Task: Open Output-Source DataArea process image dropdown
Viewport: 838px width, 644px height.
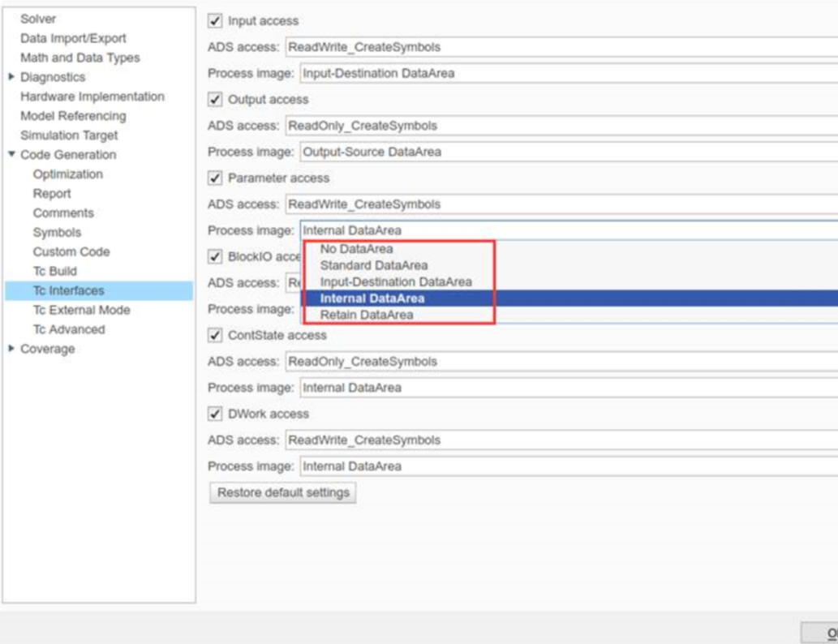Action: pos(568,152)
